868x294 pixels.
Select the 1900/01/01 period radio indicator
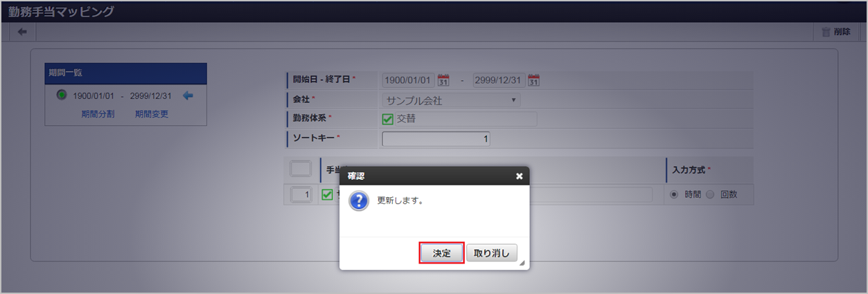(61, 95)
